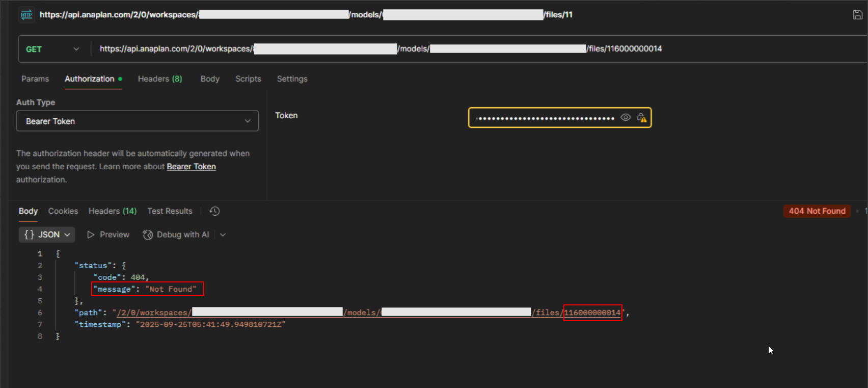Screen dimensions: 868x388
Task: Click the HTTP request icon beside title
Action: (x=26, y=15)
